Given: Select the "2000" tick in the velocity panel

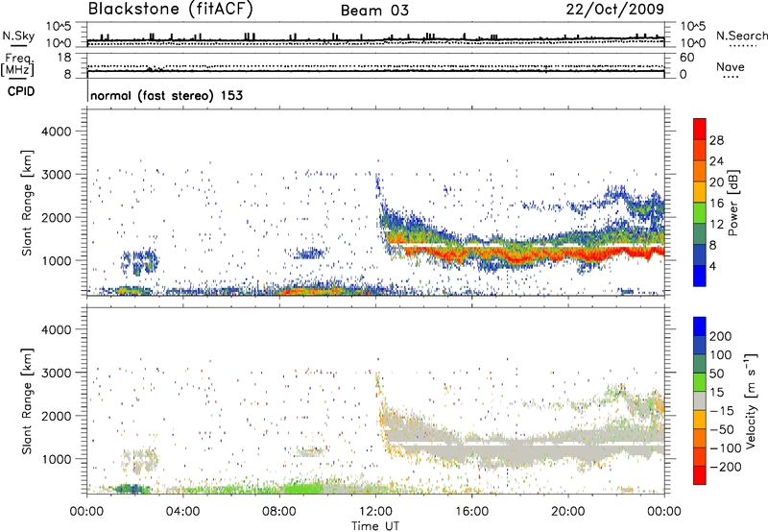Looking at the screenshot, I should point(57,416).
